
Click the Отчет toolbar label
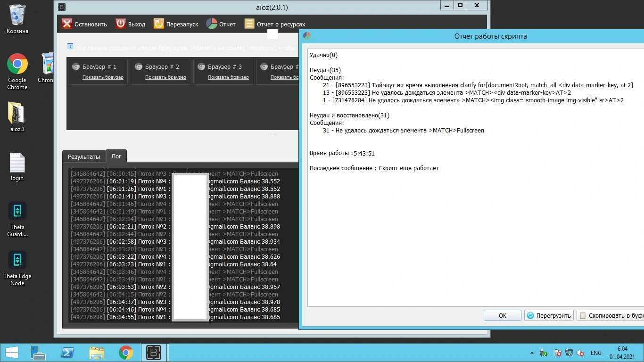[x=227, y=25]
